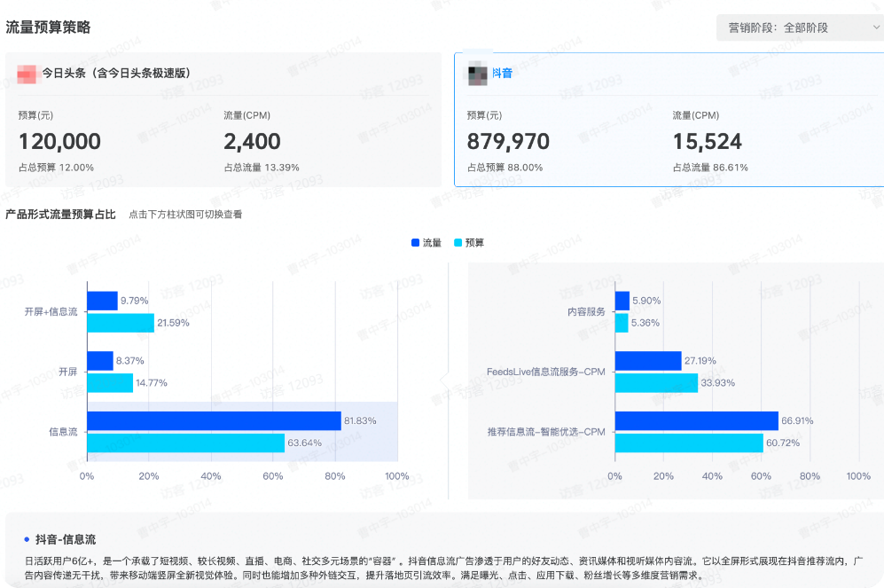Click 占总预算 12.00% text
This screenshot has width=884, height=588.
pyautogui.click(x=57, y=168)
